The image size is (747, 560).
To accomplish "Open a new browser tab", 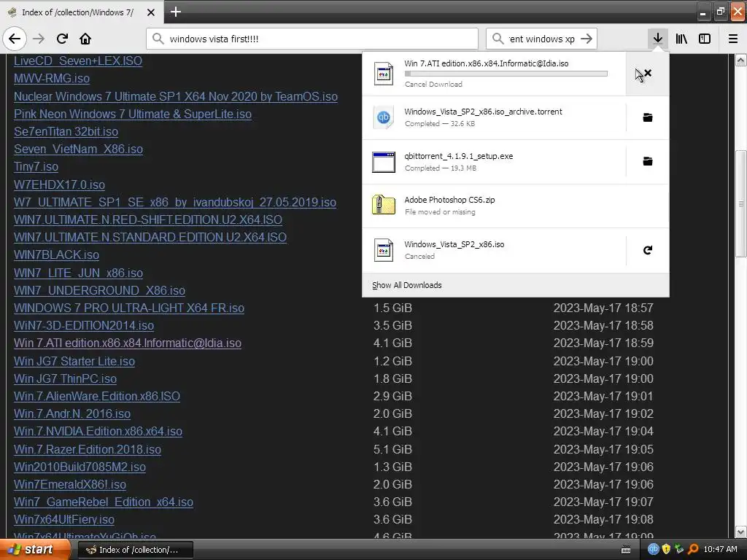I will (175, 12).
